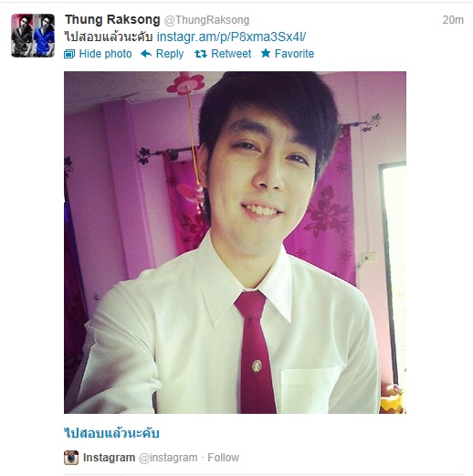Click the @instagram handle
The image size is (473, 476).
tap(168, 458)
